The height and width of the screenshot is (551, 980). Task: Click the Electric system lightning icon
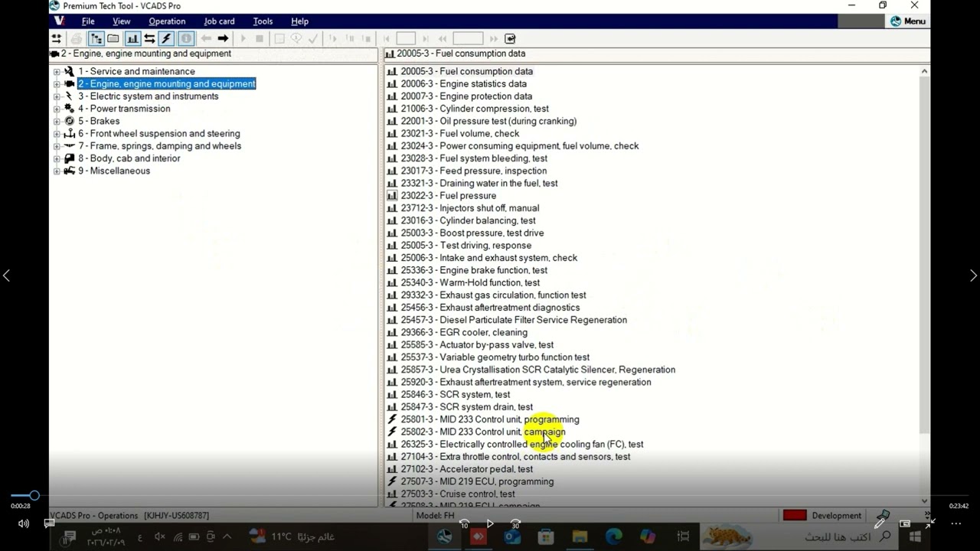coord(69,96)
